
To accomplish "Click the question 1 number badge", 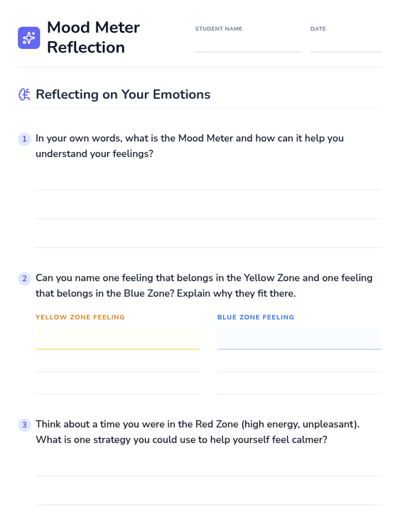I will click(x=24, y=139).
